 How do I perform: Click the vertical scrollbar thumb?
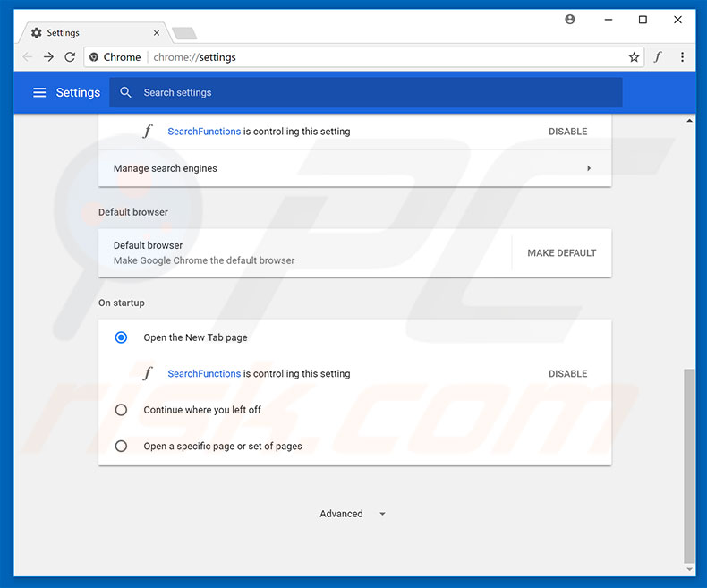pos(689,465)
